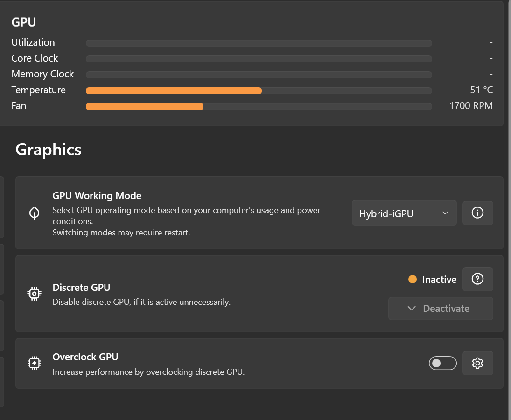
Task: Enable the Overclock GPU switch
Action: [442, 363]
